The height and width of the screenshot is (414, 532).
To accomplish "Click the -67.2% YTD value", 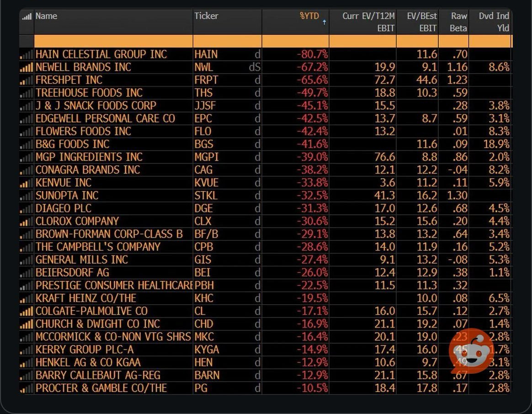I will [312, 67].
